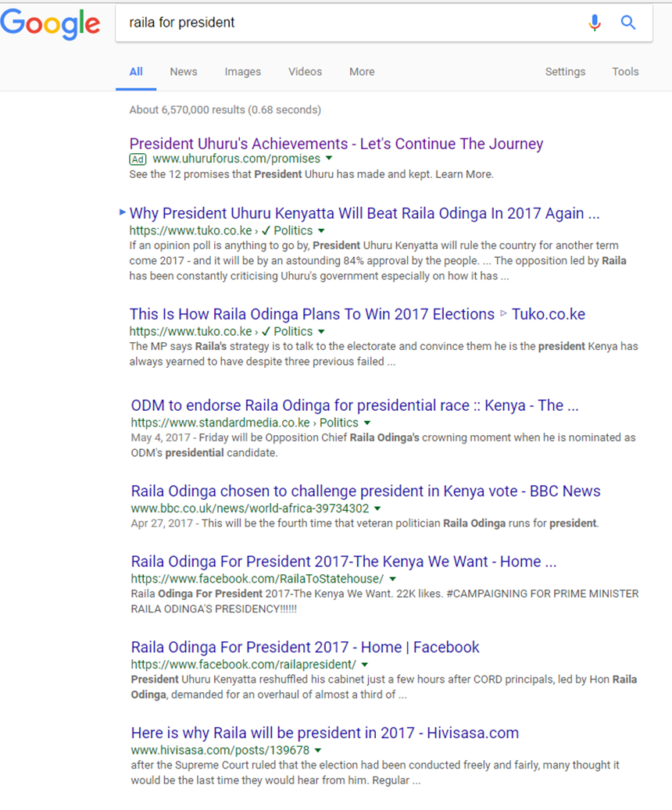This screenshot has width=672, height=810.
Task: Switch to the Videos tab
Action: (305, 72)
